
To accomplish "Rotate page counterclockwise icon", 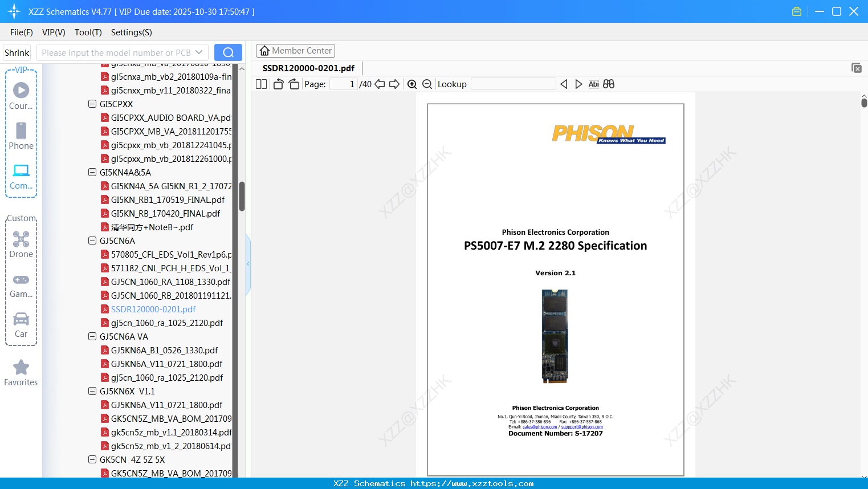I will [279, 84].
